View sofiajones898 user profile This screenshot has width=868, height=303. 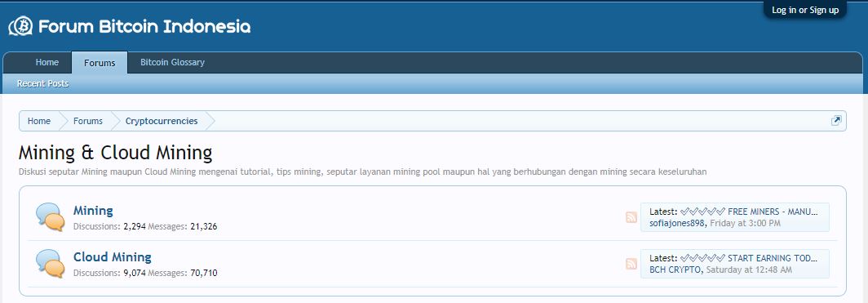coord(677,223)
